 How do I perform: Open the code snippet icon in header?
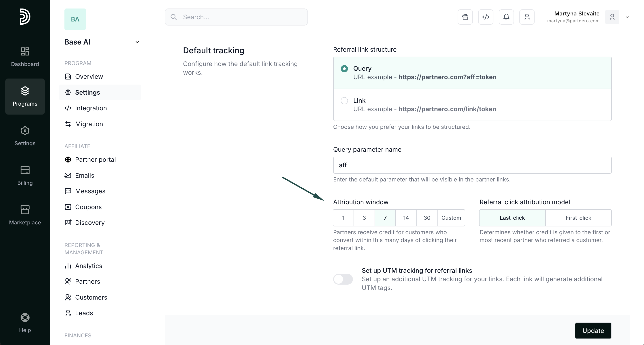pyautogui.click(x=486, y=17)
